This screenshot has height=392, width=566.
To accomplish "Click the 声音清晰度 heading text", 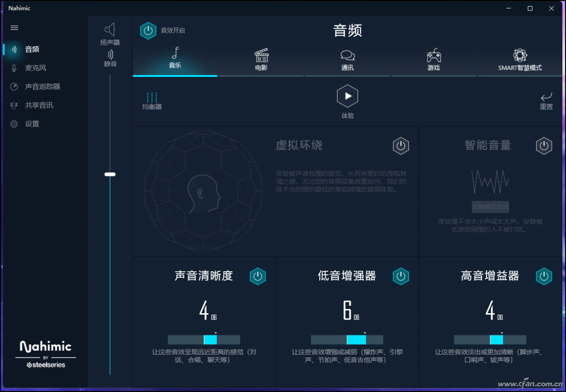I will tap(204, 276).
